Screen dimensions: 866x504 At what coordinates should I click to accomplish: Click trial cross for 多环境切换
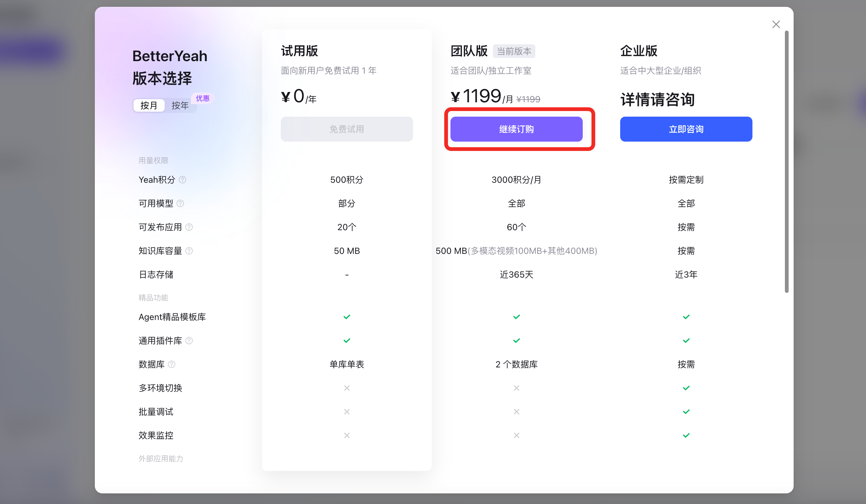346,388
